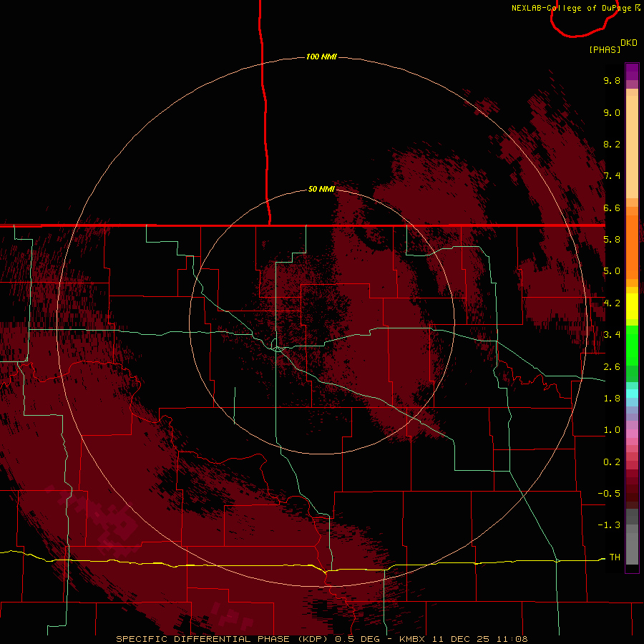
Task: Click the -0.5 scale value
Action: coord(609,494)
